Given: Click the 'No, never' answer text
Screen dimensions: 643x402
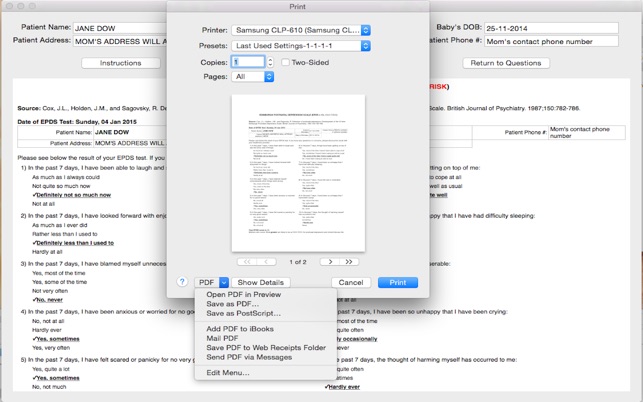Looking at the screenshot, I should click(x=48, y=300).
